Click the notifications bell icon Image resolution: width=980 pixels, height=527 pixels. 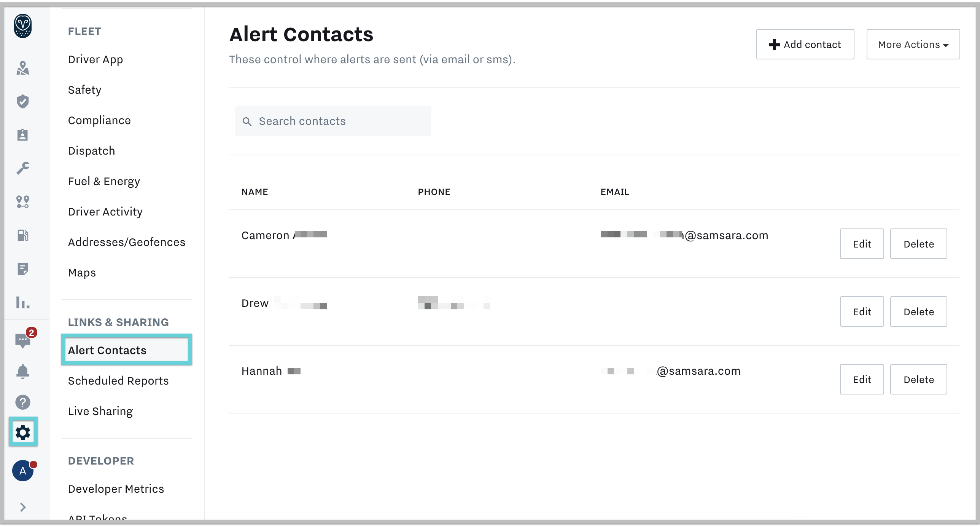tap(23, 371)
